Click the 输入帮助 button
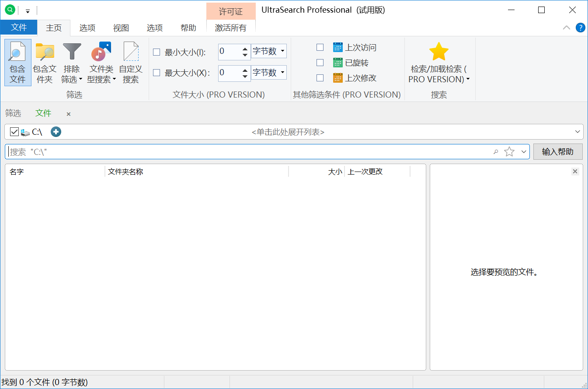The height and width of the screenshot is (389, 588). [558, 152]
